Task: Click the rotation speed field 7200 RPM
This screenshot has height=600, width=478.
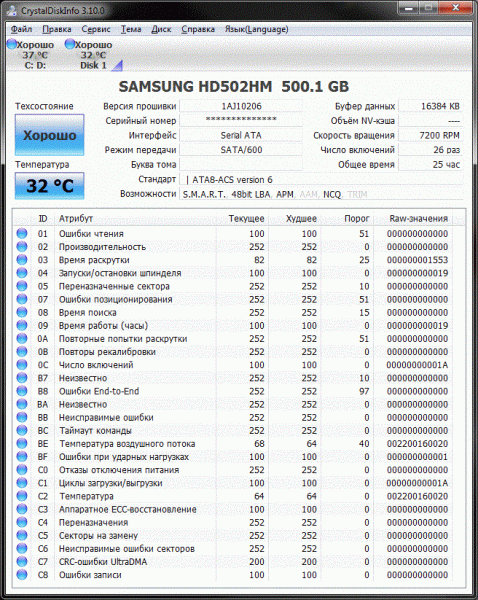Action: click(431, 135)
